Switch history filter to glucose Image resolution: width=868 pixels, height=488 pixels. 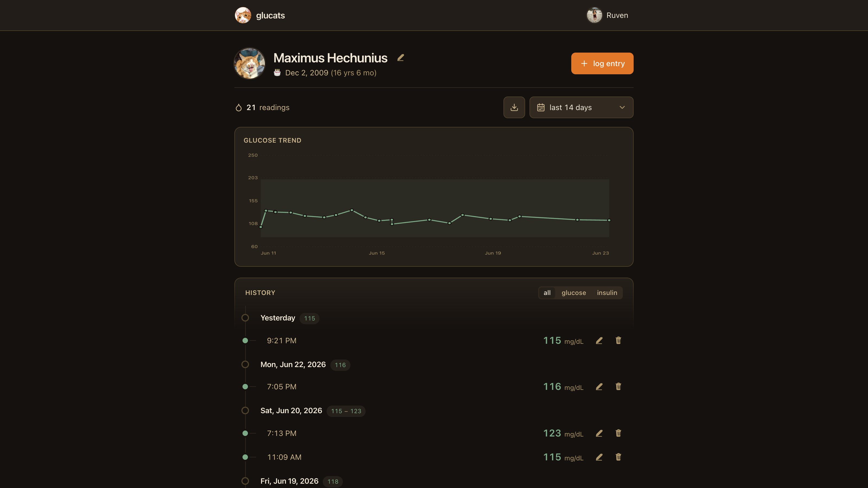click(x=573, y=293)
